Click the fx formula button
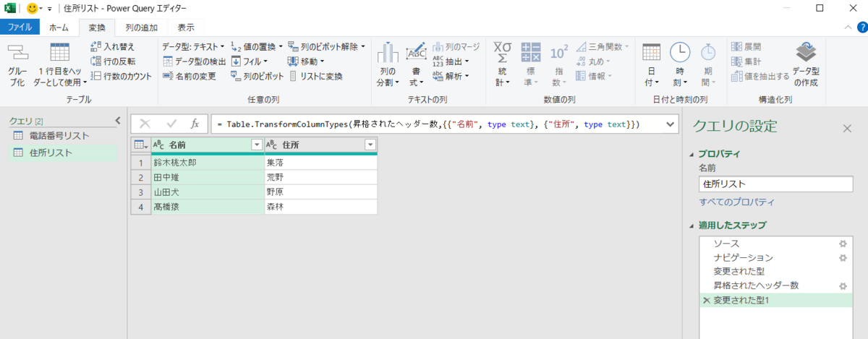Screen dimensions: 868x339 (195, 124)
